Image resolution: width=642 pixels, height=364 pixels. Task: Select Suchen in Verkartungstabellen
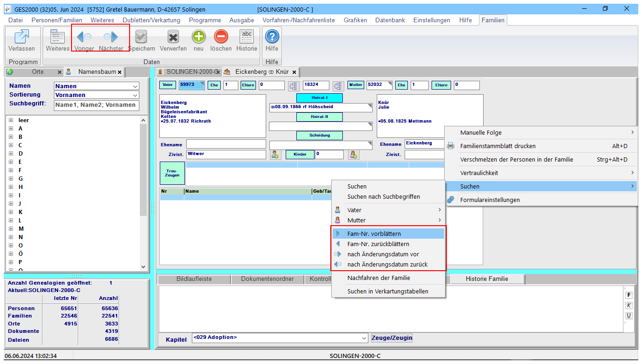[x=388, y=291]
